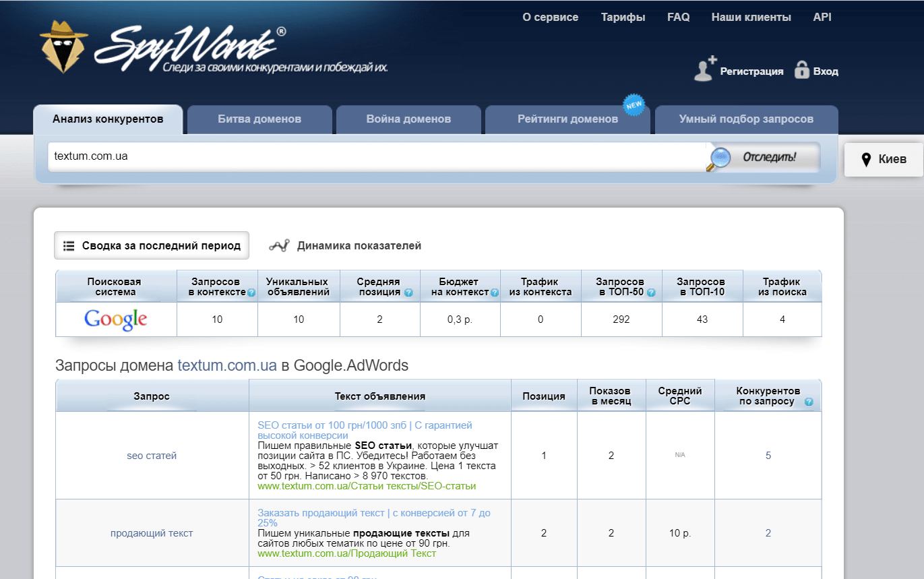
Task: Click the help icon near Запросов в ТОП-50
Action: coord(651,293)
